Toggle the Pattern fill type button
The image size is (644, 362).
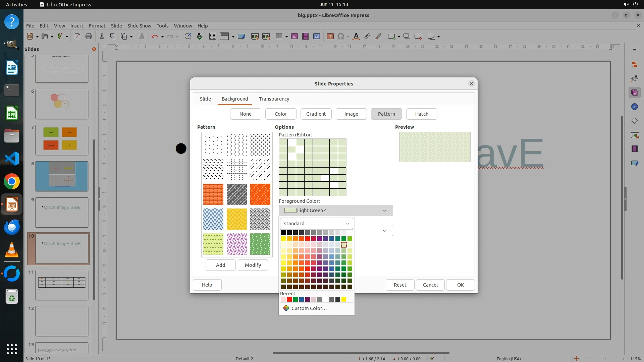coord(386,114)
